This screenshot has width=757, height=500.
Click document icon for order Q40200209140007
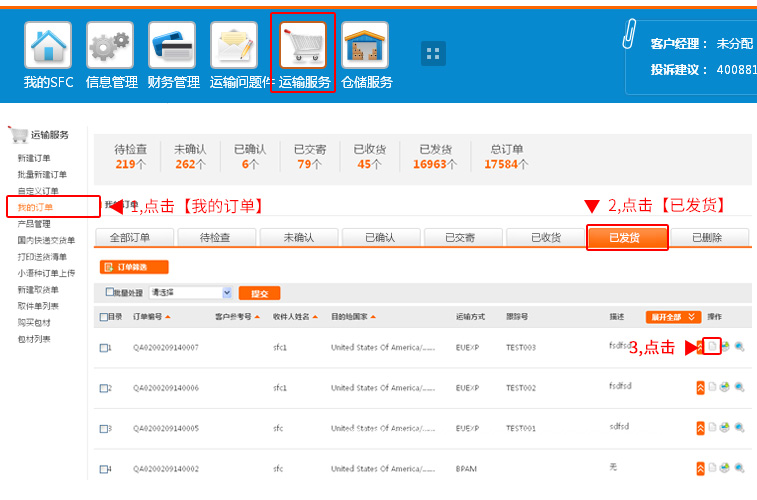click(x=712, y=347)
